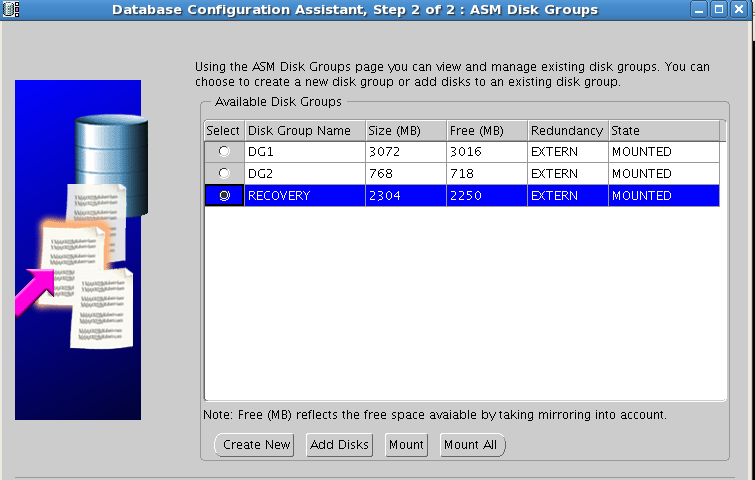Image resolution: width=755 pixels, height=480 pixels.
Task: Click the 2304 size value for RECOVERY
Action: (x=406, y=195)
